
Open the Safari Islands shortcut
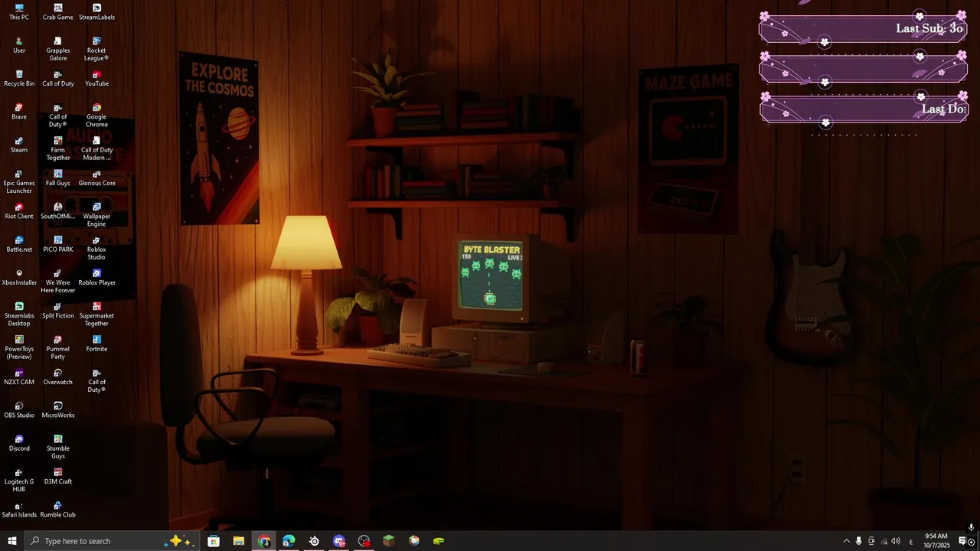pos(19,510)
